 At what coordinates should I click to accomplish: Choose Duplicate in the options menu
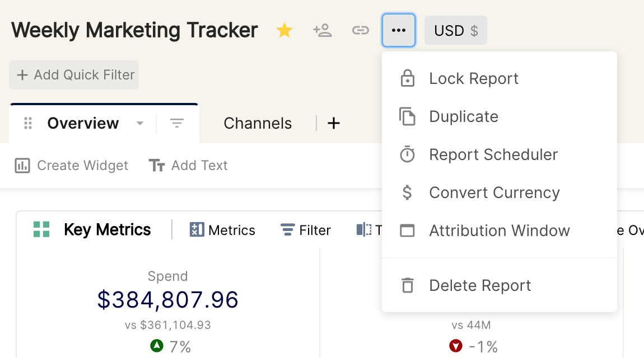point(500,116)
